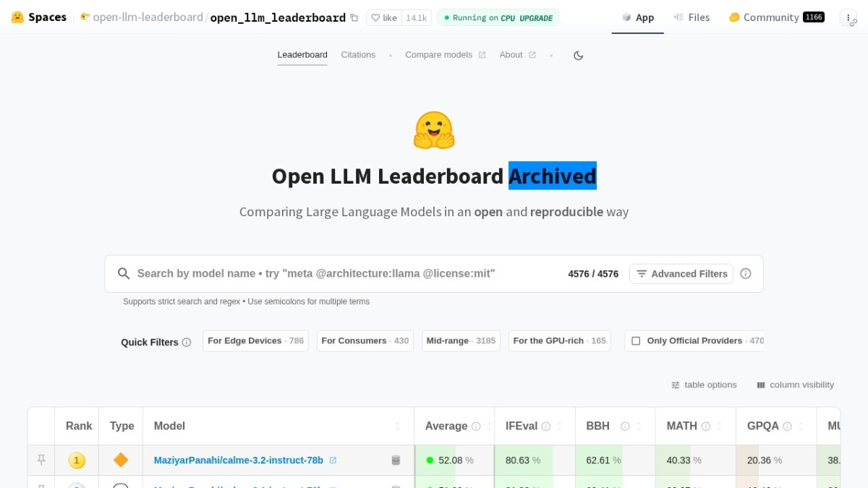This screenshot has width=868, height=488.
Task: Open table options
Action: [704, 385]
